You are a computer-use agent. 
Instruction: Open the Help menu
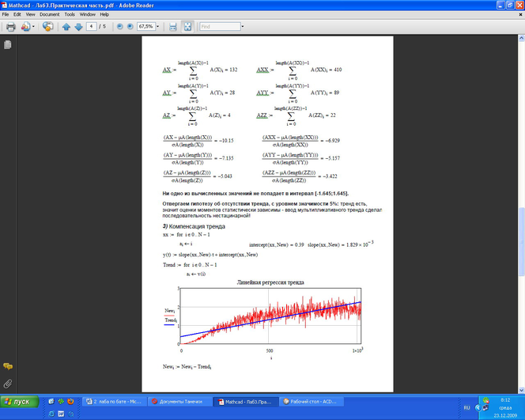pos(104,14)
